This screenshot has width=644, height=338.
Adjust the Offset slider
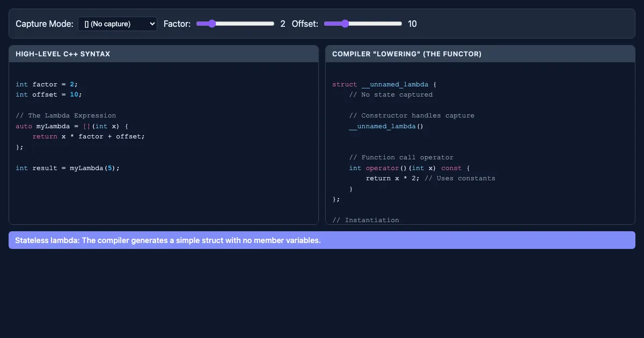[x=363, y=24]
